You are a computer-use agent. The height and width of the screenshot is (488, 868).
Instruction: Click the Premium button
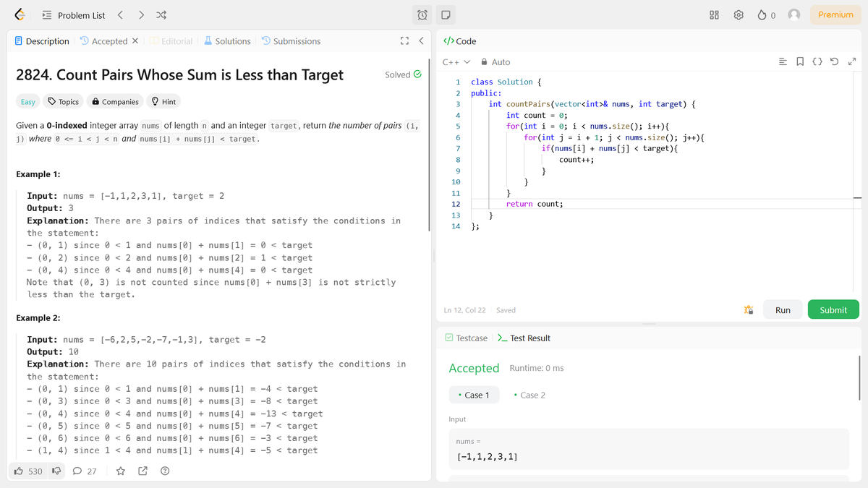[x=835, y=14]
